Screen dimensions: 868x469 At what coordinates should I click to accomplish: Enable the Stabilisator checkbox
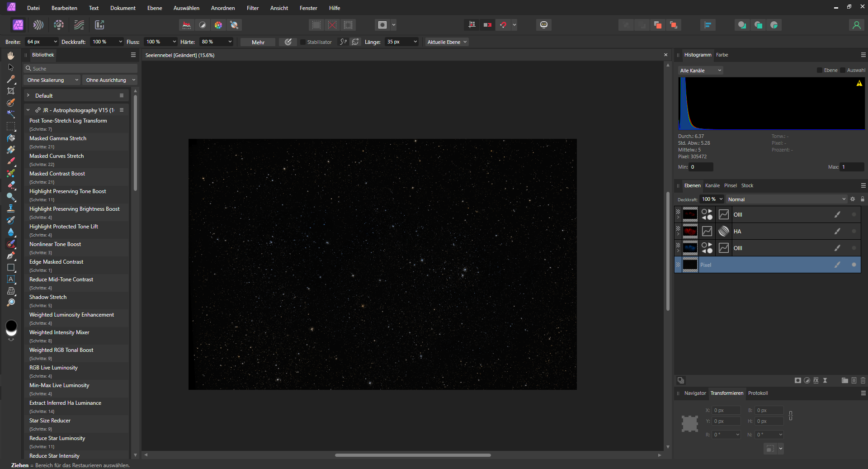303,42
